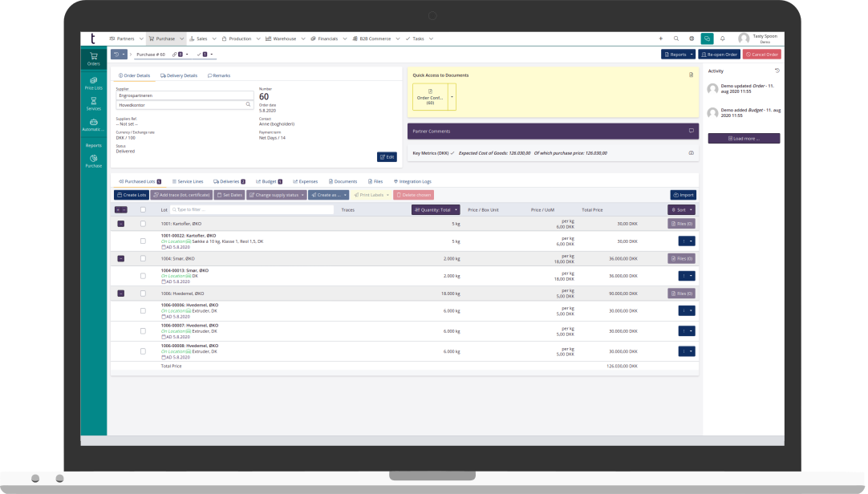868x494 pixels.
Task: Select the checkbox for lot 1004-00013 Smør
Action: pyautogui.click(x=143, y=276)
